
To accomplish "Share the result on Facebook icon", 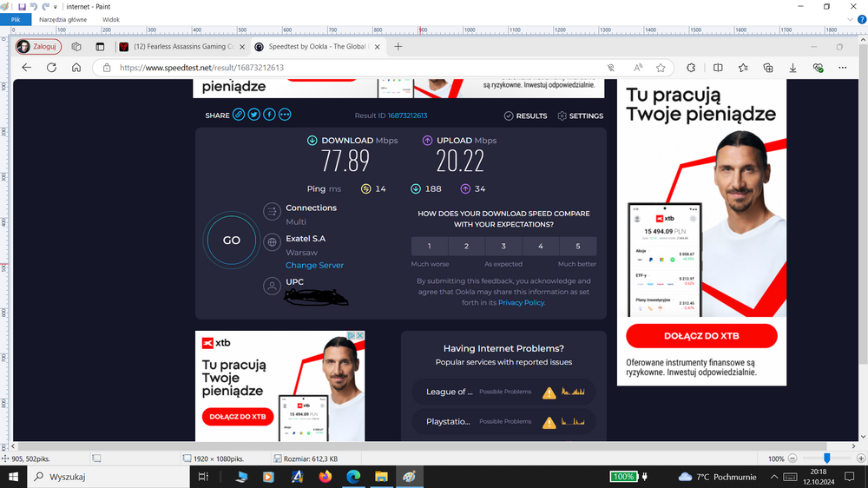I will point(269,115).
